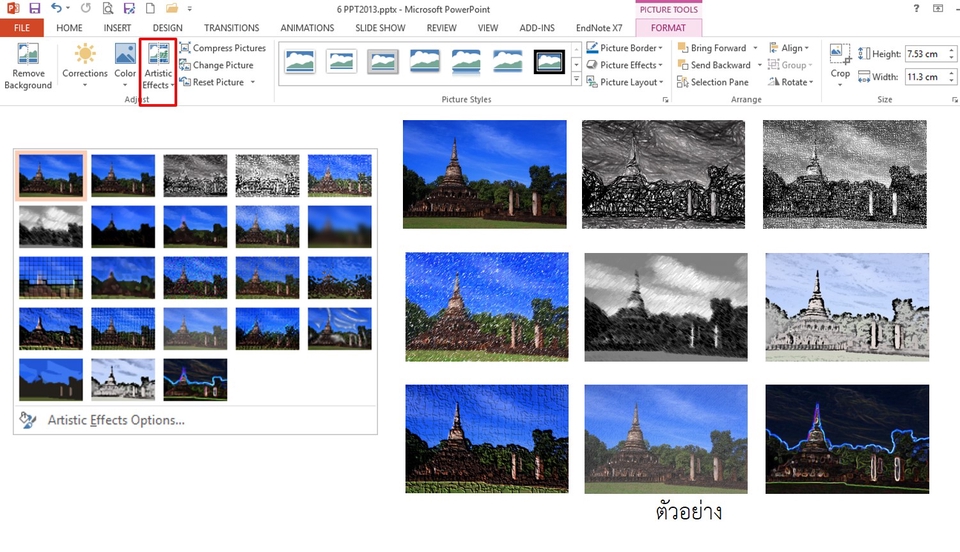The width and height of the screenshot is (960, 552).
Task: Select the Photocopy white effect thumbnail in last row
Action: [x=123, y=379]
